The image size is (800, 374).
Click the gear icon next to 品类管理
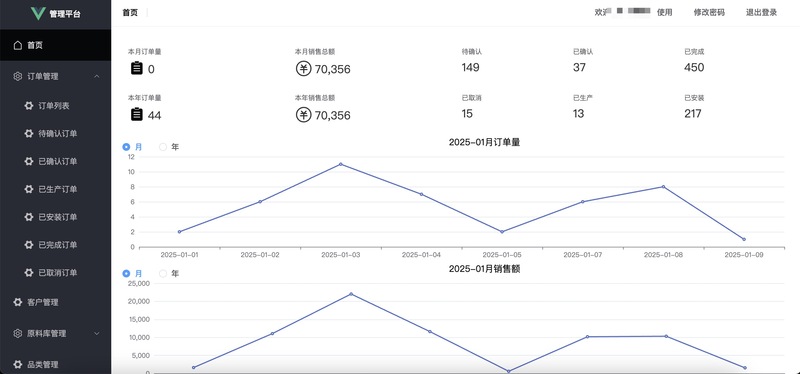[x=18, y=364]
